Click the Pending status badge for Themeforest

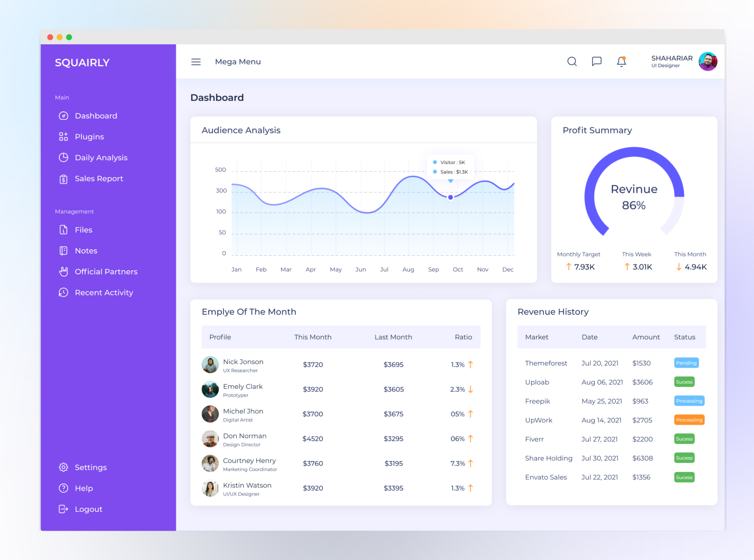[x=686, y=363]
